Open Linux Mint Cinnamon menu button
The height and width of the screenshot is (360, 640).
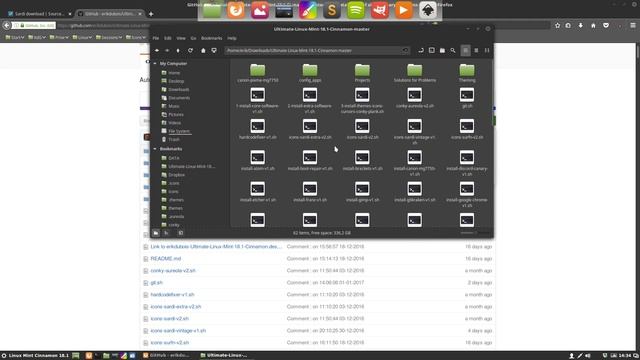(36, 356)
